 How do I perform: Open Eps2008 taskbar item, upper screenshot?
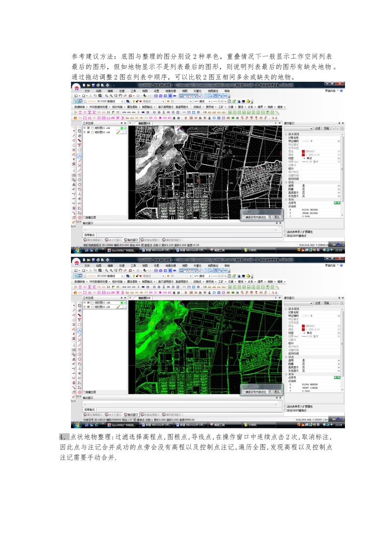[123, 250]
